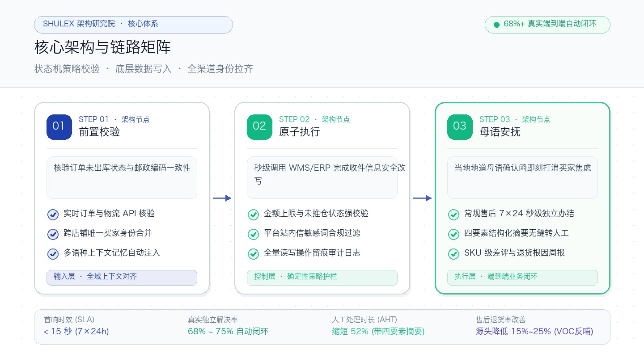Click the description 核验订单未出库状态与邮政编码一致性

[x=122, y=168]
